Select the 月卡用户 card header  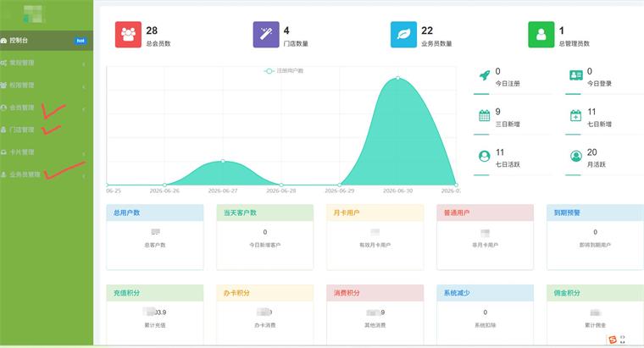coord(375,213)
